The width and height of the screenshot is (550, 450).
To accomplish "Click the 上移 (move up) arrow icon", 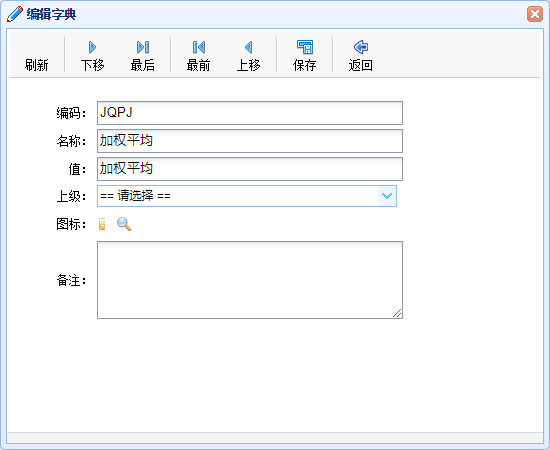I will [249, 47].
